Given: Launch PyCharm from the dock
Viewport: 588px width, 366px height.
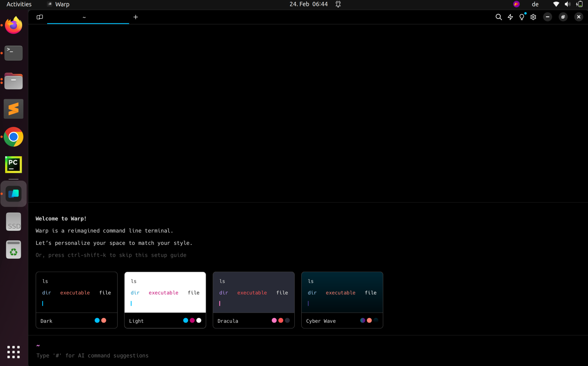Looking at the screenshot, I should coord(13,165).
